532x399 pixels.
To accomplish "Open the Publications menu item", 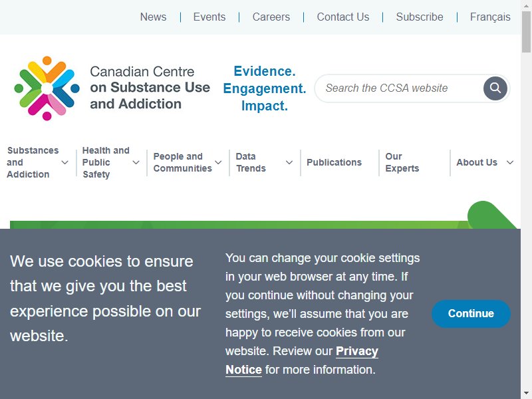I will coord(334,162).
